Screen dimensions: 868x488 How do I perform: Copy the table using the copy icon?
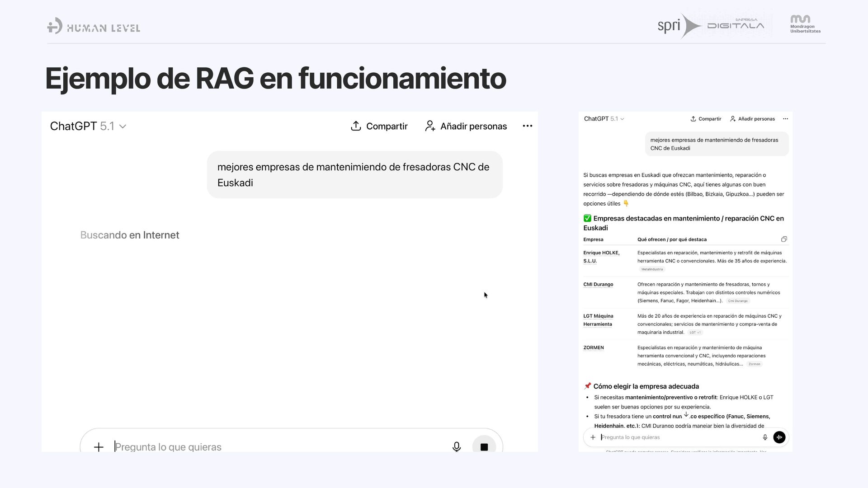(x=784, y=239)
